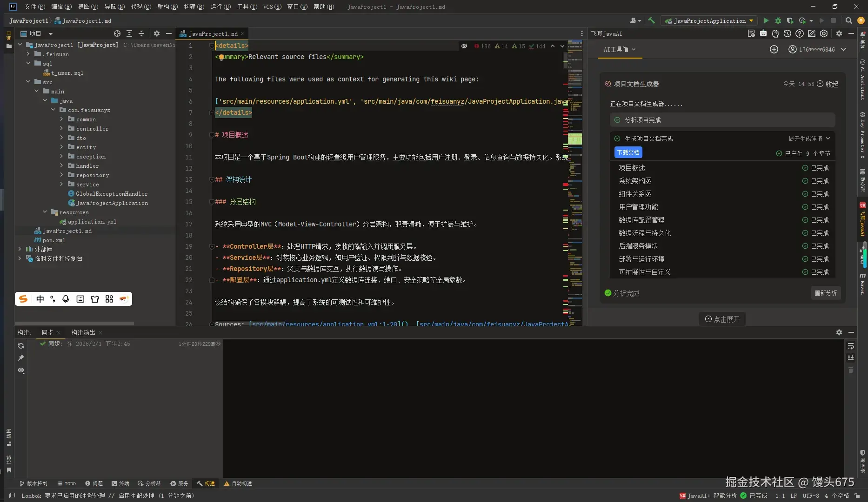868x502 pixels.
Task: Start debugging with the bug icon
Action: coord(778,20)
